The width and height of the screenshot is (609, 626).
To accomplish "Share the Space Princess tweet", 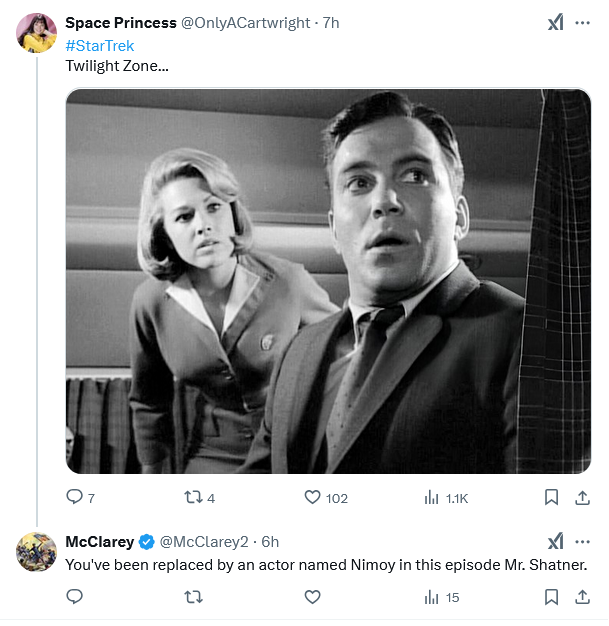I will point(582,497).
